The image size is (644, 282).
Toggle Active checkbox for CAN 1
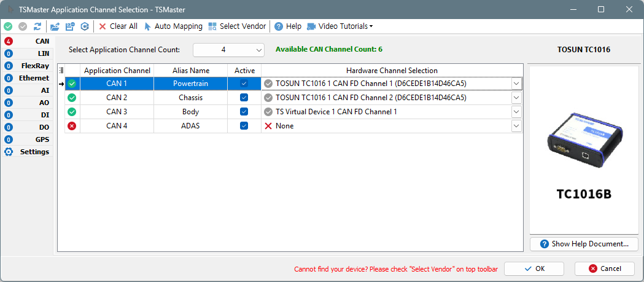click(244, 84)
